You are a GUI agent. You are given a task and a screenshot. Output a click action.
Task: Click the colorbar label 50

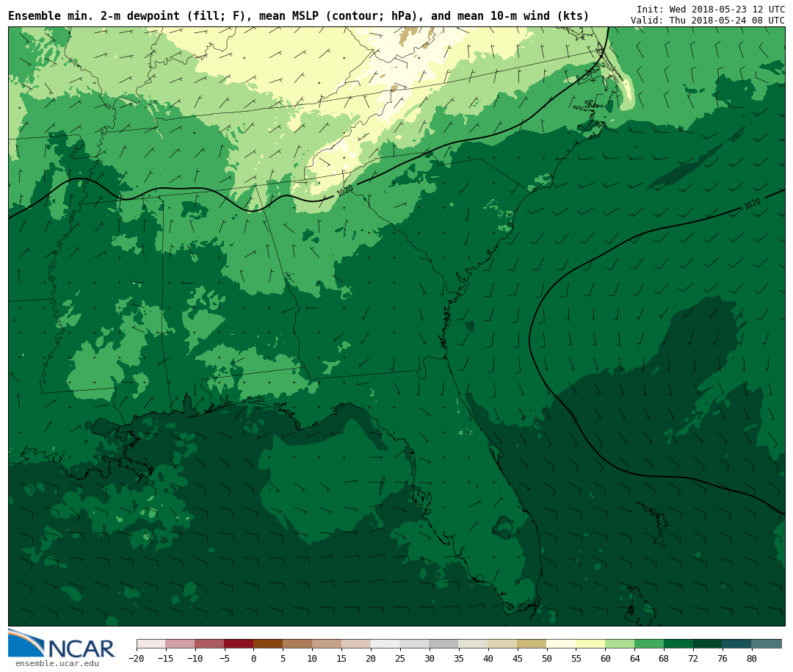[546, 659]
